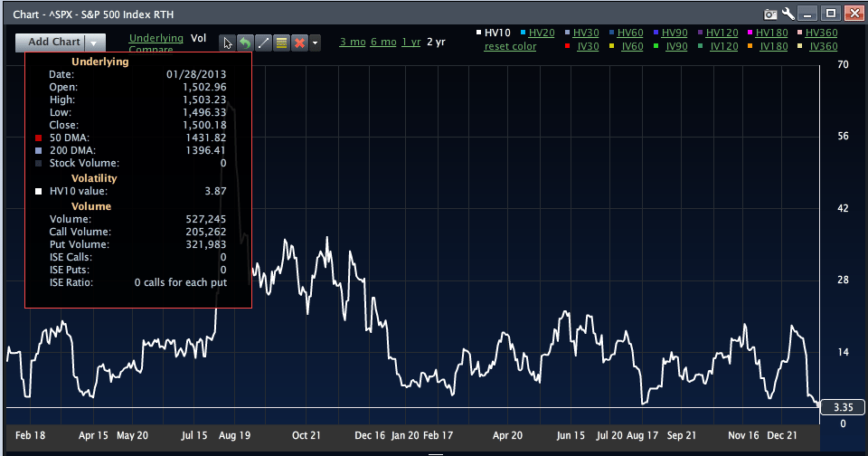
Task: Select the Vol chart view
Action: pos(199,38)
